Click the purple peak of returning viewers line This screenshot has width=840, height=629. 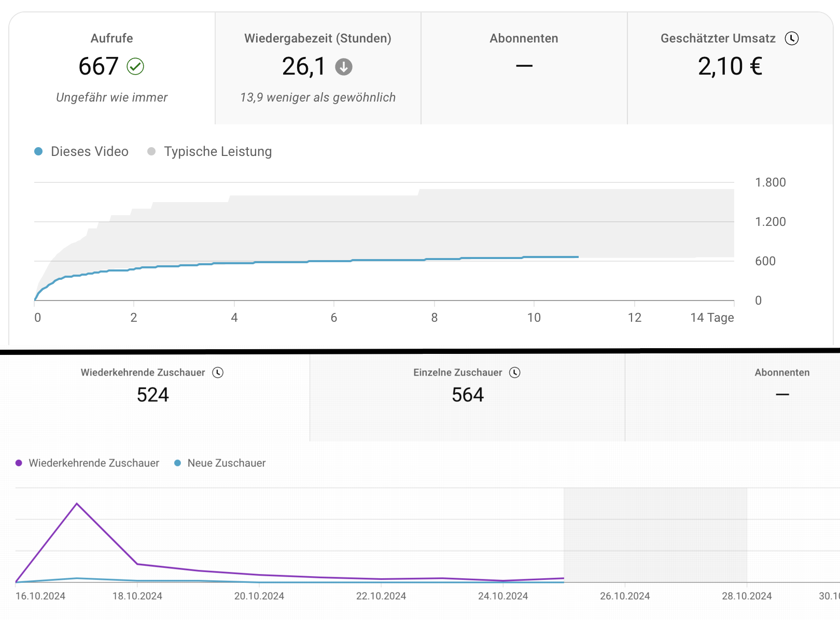[77, 503]
